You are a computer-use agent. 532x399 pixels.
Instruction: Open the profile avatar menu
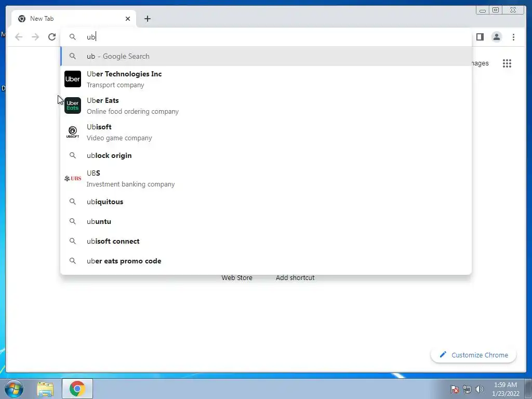496,37
